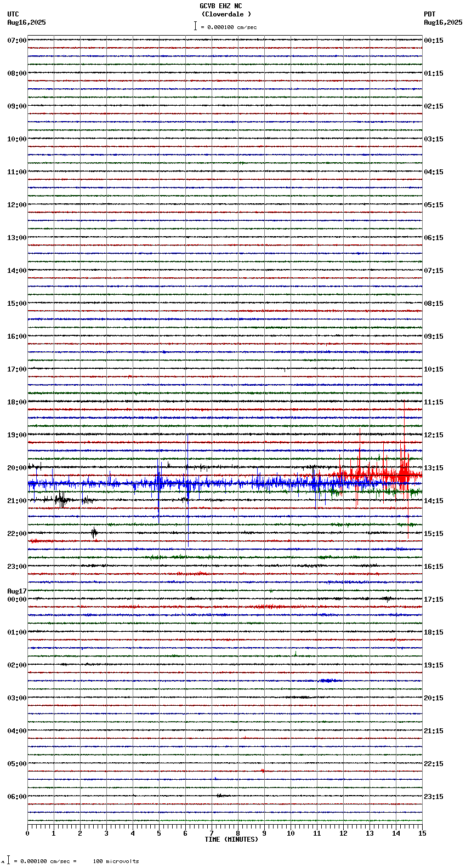
Task: Select the '08:00' UTC time label
Action: 17,73
